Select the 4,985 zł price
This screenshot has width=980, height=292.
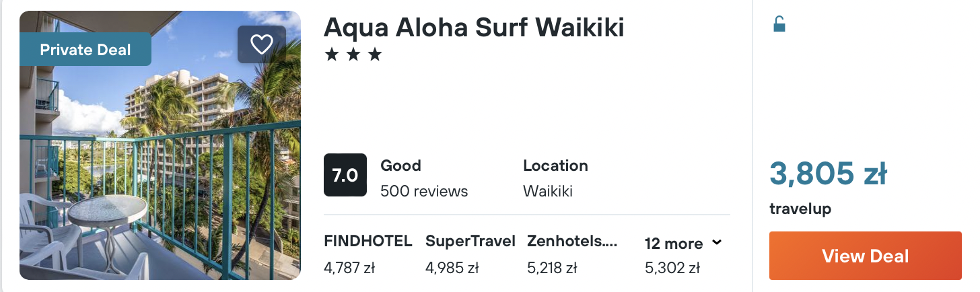point(452,268)
